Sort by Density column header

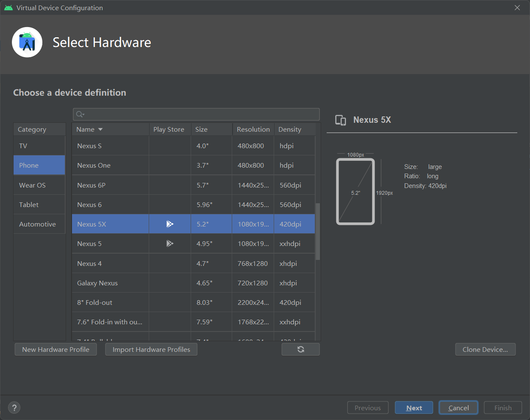[295, 130]
